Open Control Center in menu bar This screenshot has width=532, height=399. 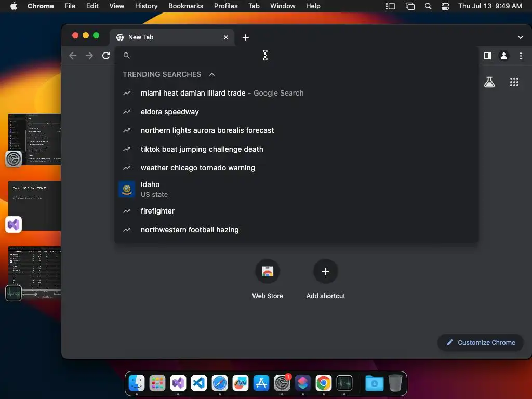click(445, 6)
